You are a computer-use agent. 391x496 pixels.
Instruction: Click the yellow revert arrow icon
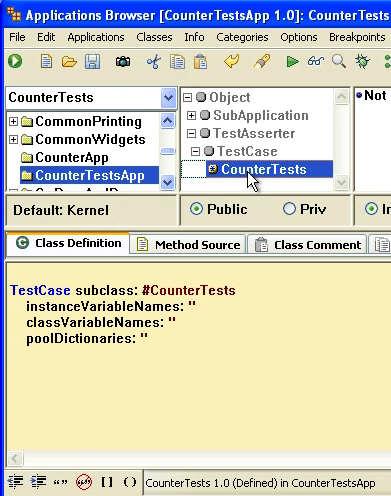coord(231,61)
